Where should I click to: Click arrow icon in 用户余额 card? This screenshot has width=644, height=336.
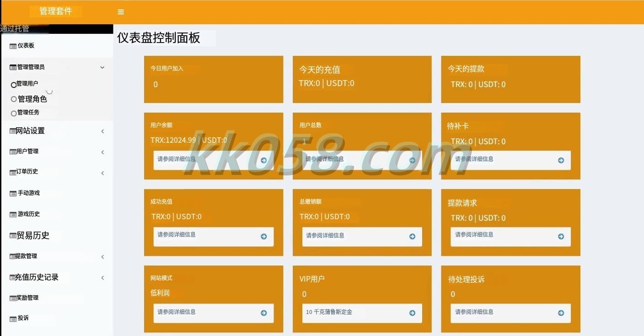pyautogui.click(x=264, y=160)
